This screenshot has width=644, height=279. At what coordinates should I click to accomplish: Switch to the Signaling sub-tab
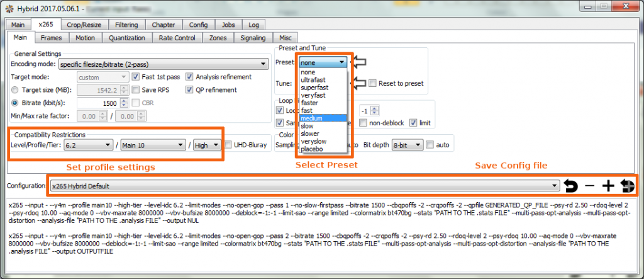pos(253,38)
